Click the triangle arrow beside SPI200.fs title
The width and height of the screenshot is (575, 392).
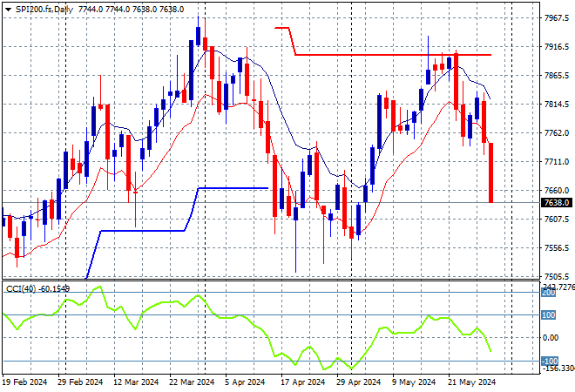point(8,10)
